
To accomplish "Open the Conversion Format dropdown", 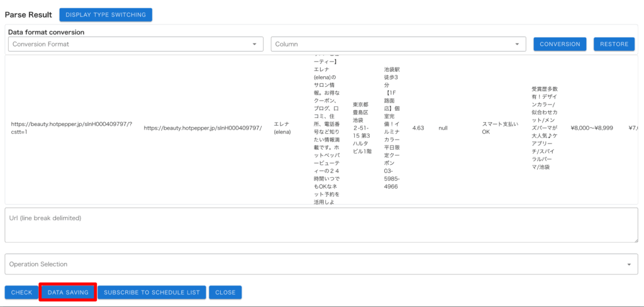I will click(135, 44).
